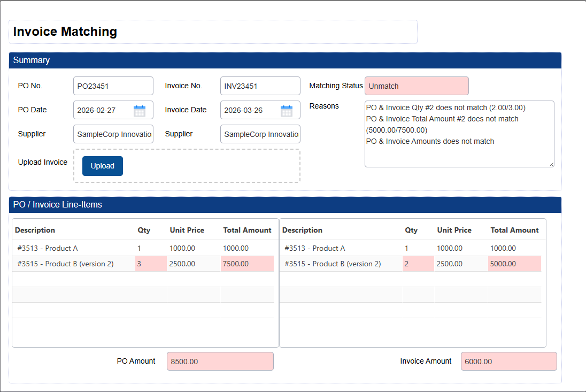This screenshot has width=586, height=392.
Task: Click the Invoice Amount field showing 6000.00
Action: click(508, 362)
